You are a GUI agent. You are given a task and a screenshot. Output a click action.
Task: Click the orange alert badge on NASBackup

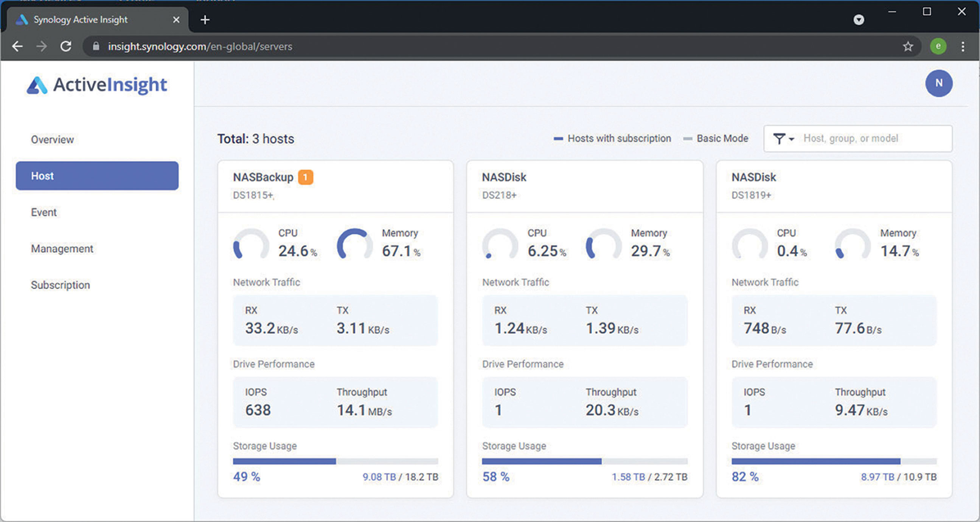305,177
